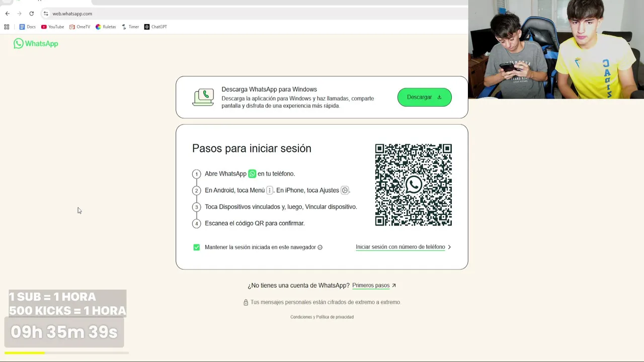644x362 pixels.
Task: Open the site information icon in address bar
Action: coord(46,14)
